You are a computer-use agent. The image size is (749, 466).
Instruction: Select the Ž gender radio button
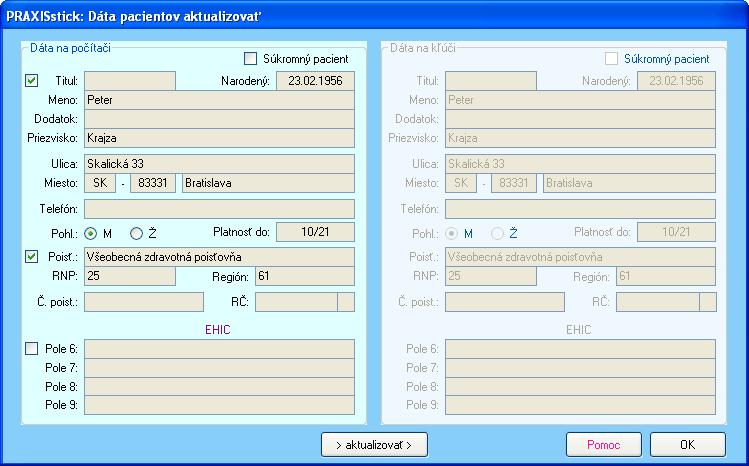[137, 233]
